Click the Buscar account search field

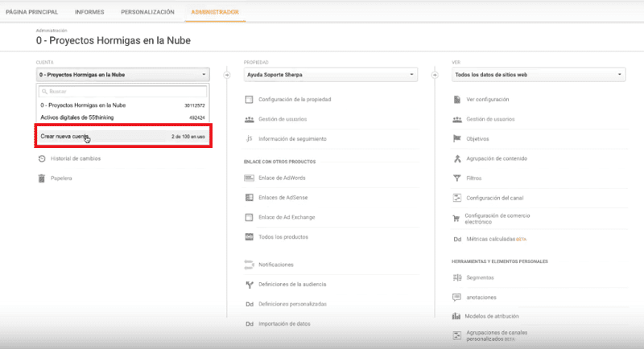click(x=123, y=92)
